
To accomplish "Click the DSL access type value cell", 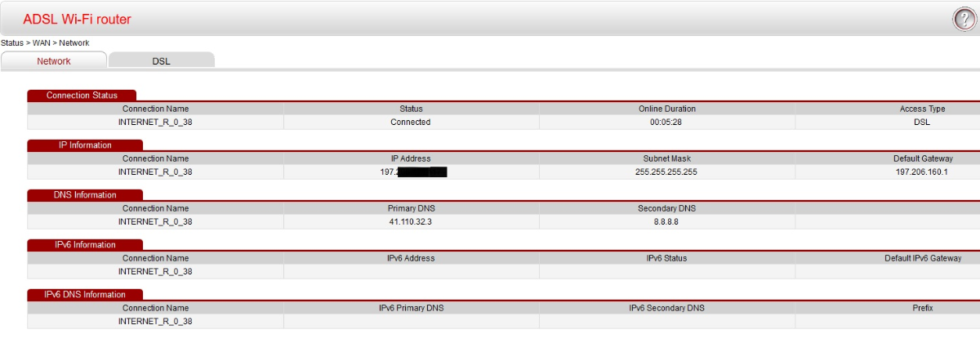I will 922,123.
